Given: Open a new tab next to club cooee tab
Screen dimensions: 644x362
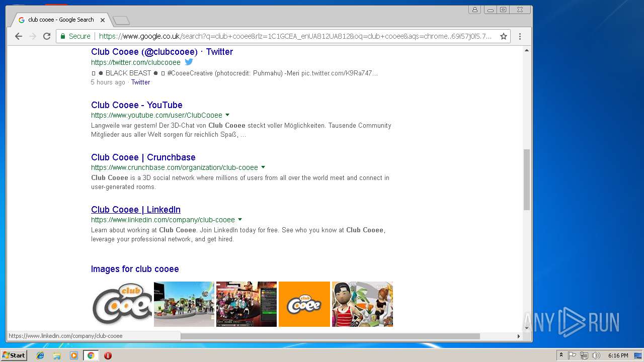Looking at the screenshot, I should click(x=121, y=20).
